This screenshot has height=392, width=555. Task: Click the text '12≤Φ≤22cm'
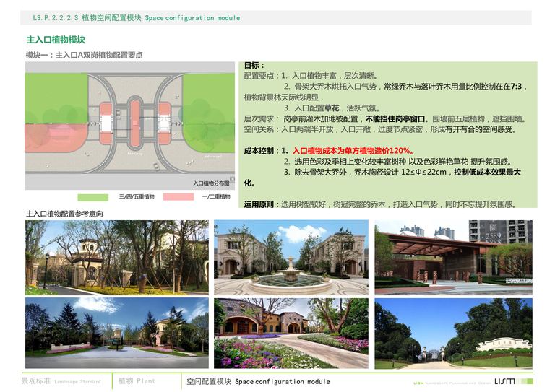tap(423, 172)
